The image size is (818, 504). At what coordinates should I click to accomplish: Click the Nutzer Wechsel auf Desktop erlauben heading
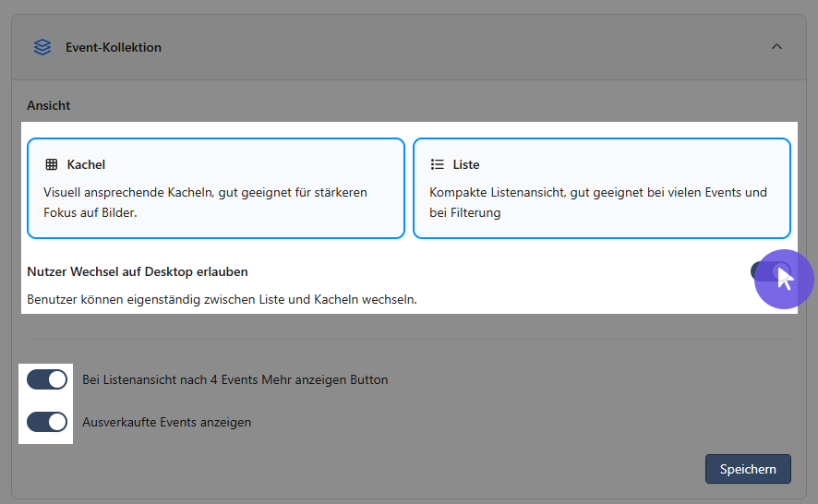point(138,271)
